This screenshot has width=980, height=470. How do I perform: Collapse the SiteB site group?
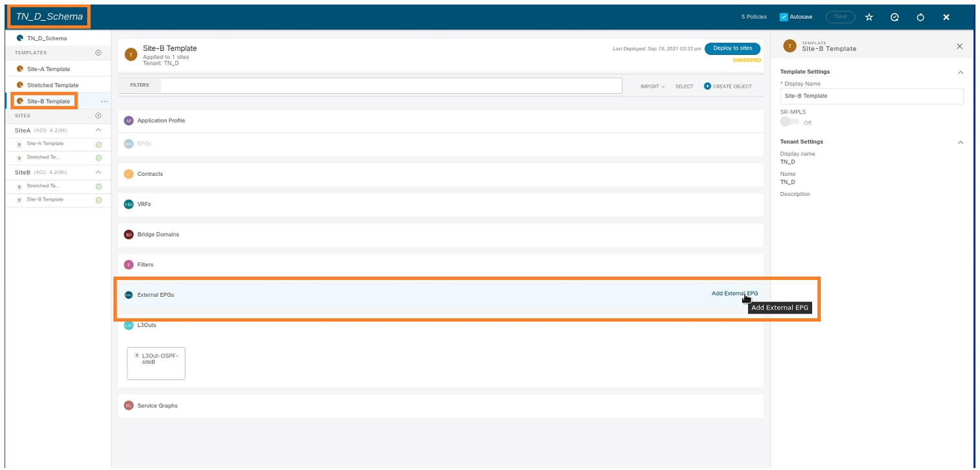click(x=98, y=173)
